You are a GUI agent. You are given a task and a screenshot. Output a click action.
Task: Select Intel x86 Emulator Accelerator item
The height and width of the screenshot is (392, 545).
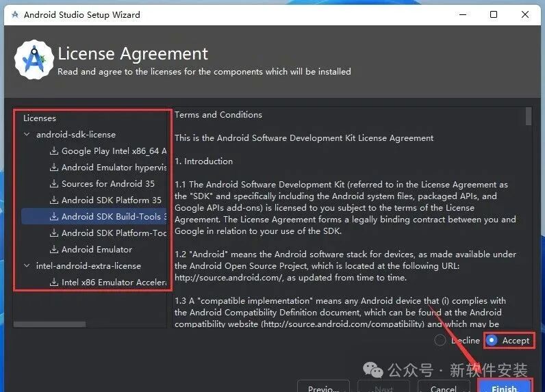[94, 282]
